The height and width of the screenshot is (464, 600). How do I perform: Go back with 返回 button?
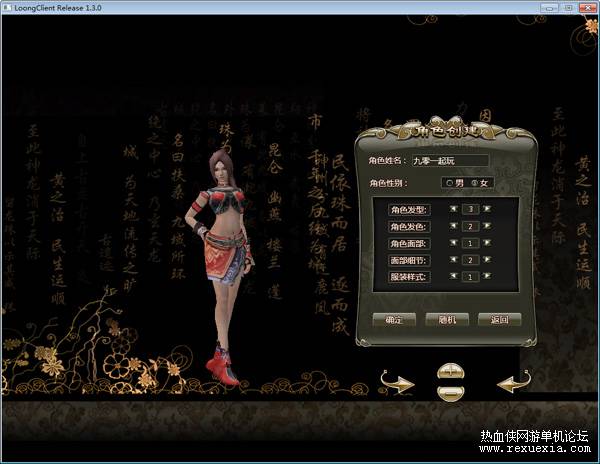(499, 319)
